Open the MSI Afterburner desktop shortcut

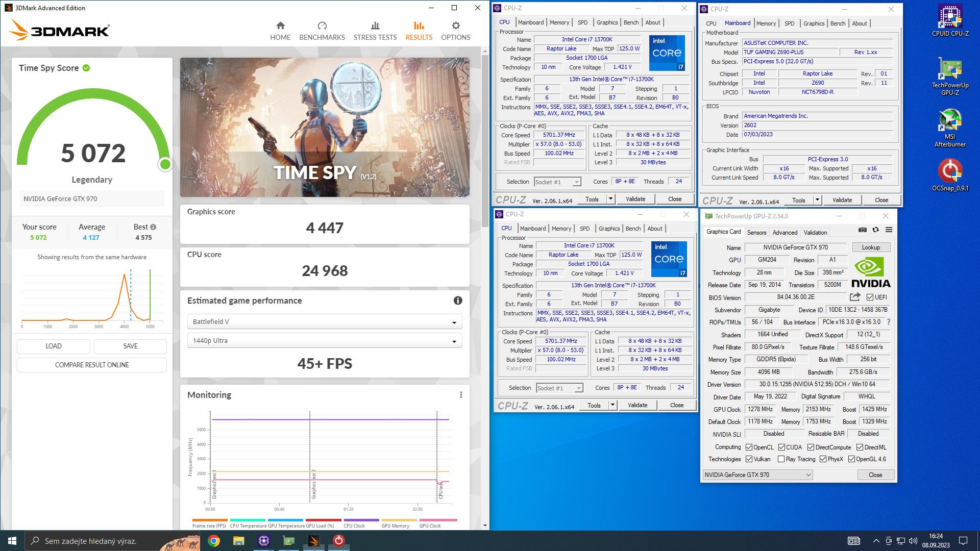click(x=950, y=128)
